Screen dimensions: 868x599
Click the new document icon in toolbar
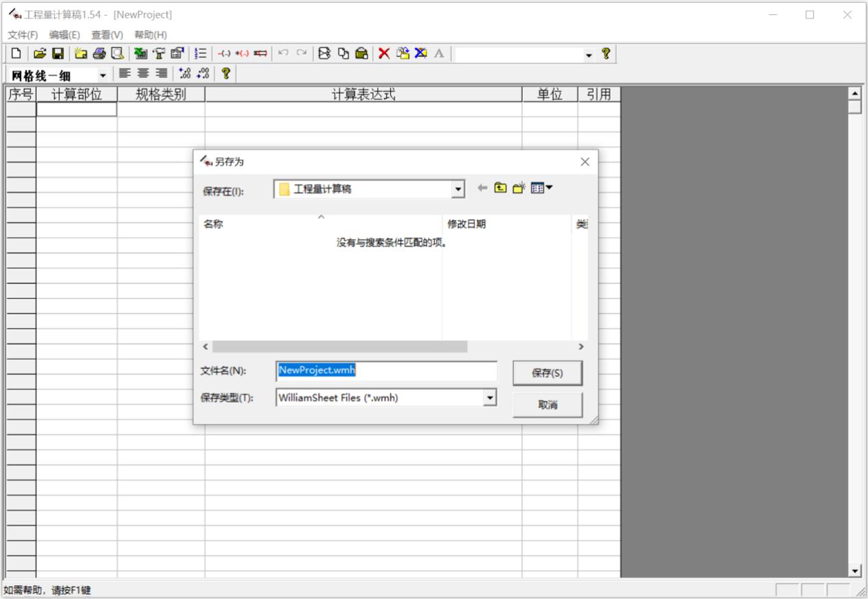coord(16,53)
